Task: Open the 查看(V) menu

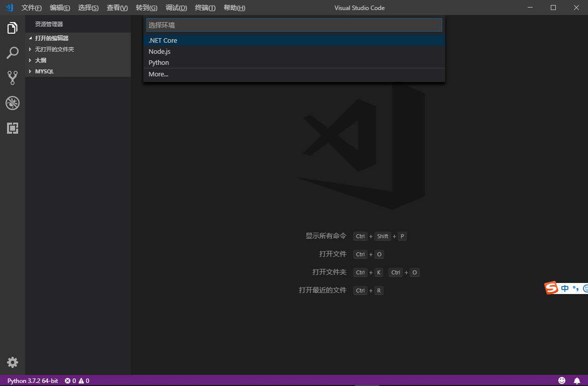Action: click(117, 8)
